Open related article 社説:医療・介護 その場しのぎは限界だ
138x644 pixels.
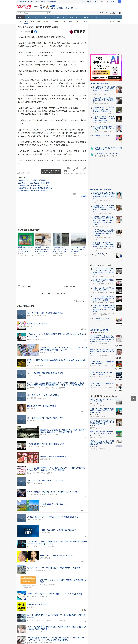coord(32,180)
